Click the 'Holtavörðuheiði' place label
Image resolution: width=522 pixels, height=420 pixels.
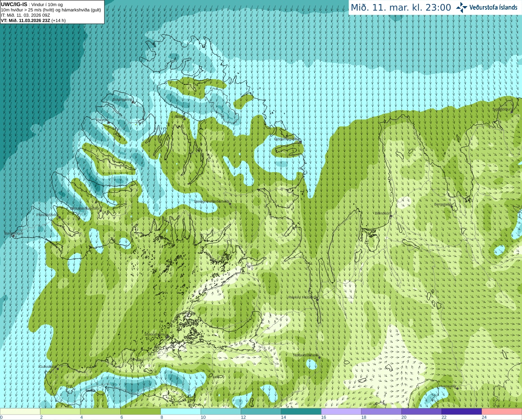pyautogui.click(x=306, y=355)
